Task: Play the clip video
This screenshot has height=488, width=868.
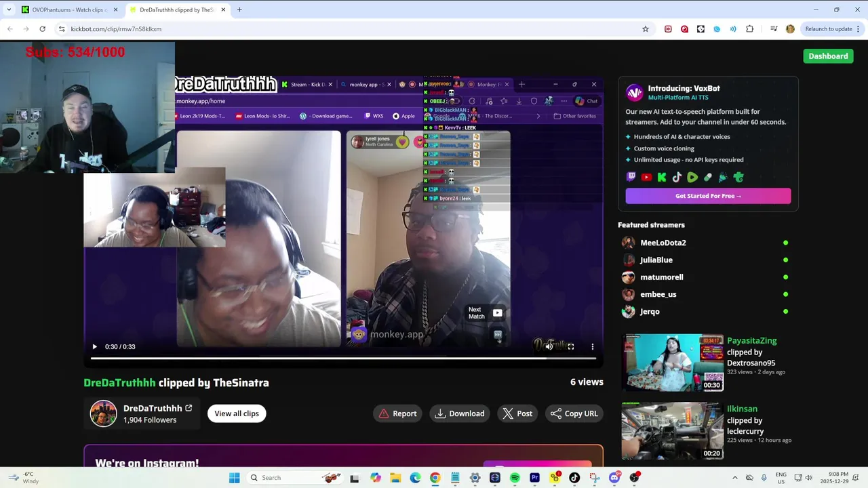Action: (x=95, y=346)
